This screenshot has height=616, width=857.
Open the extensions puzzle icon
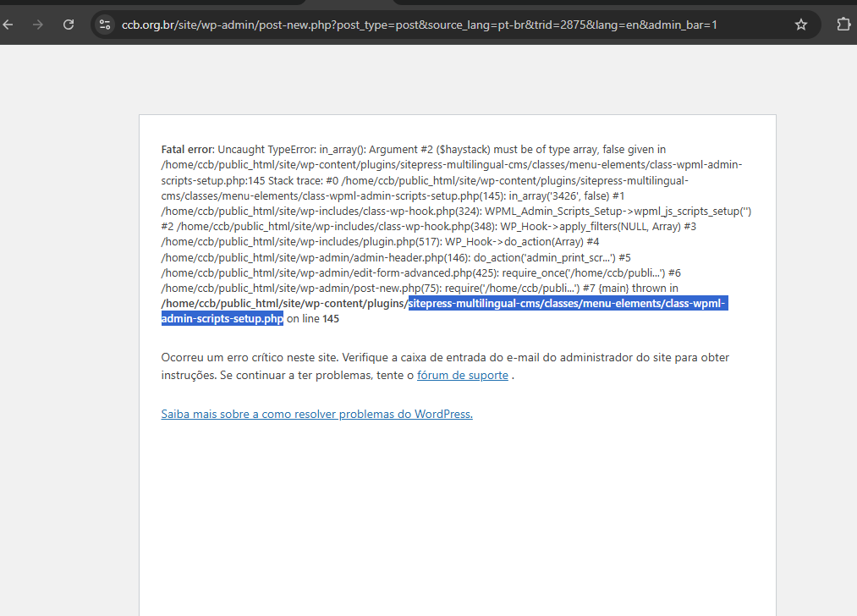[x=843, y=25]
